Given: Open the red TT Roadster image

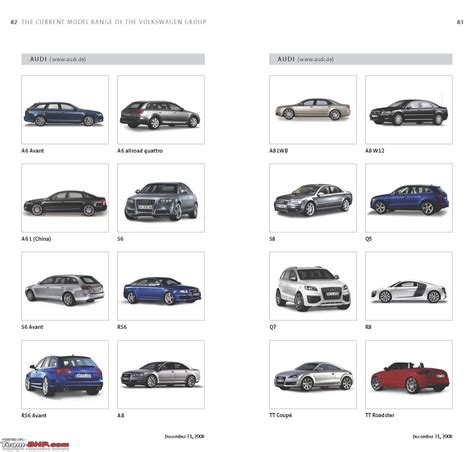Looking at the screenshot, I should coord(409,374).
